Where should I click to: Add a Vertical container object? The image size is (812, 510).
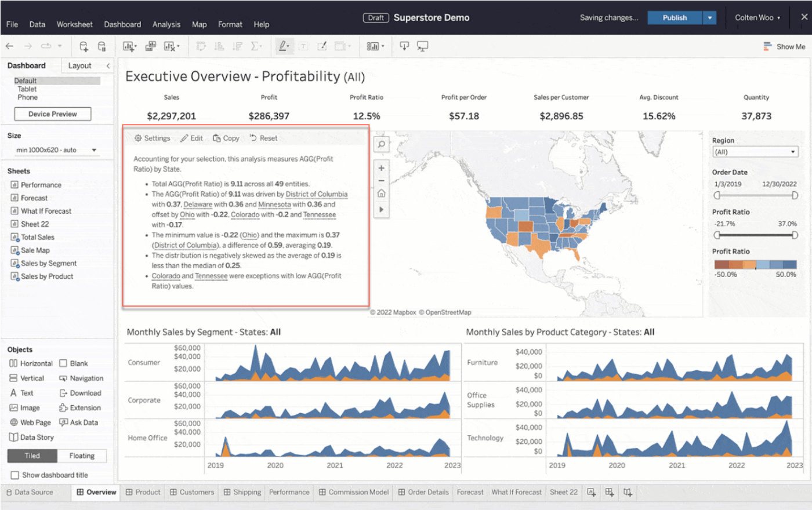pos(27,378)
